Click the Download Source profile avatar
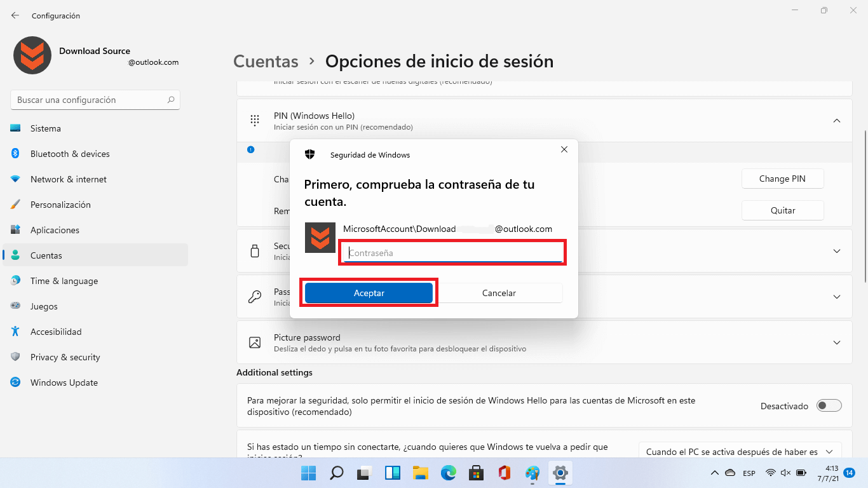The image size is (868, 488). pyautogui.click(x=32, y=55)
